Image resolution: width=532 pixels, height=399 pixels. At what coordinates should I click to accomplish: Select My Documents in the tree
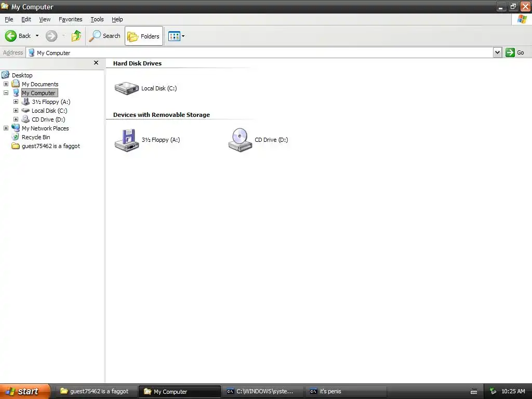pyautogui.click(x=35, y=84)
